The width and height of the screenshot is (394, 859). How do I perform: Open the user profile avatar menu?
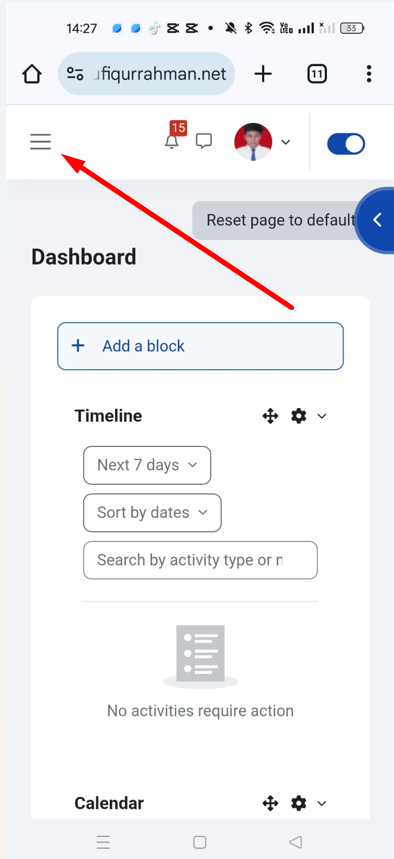262,142
